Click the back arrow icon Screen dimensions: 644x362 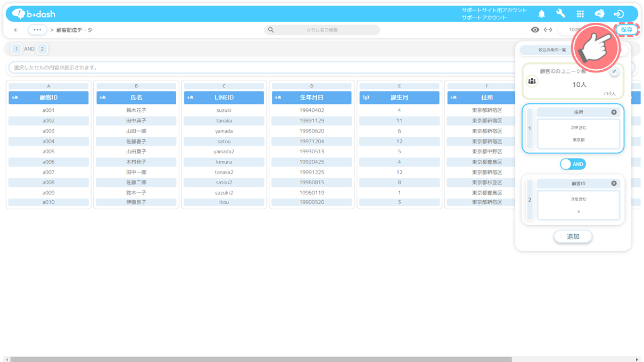click(16, 30)
